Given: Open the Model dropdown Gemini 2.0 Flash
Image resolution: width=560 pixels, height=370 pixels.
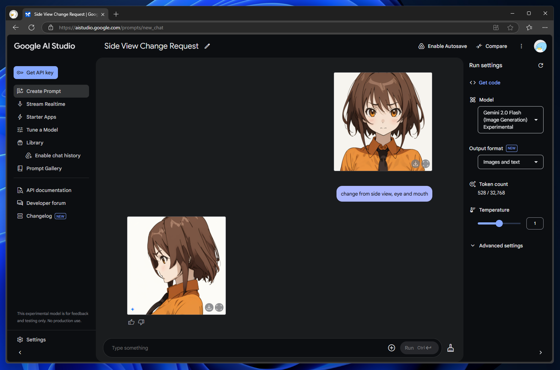Looking at the screenshot, I should 510,120.
